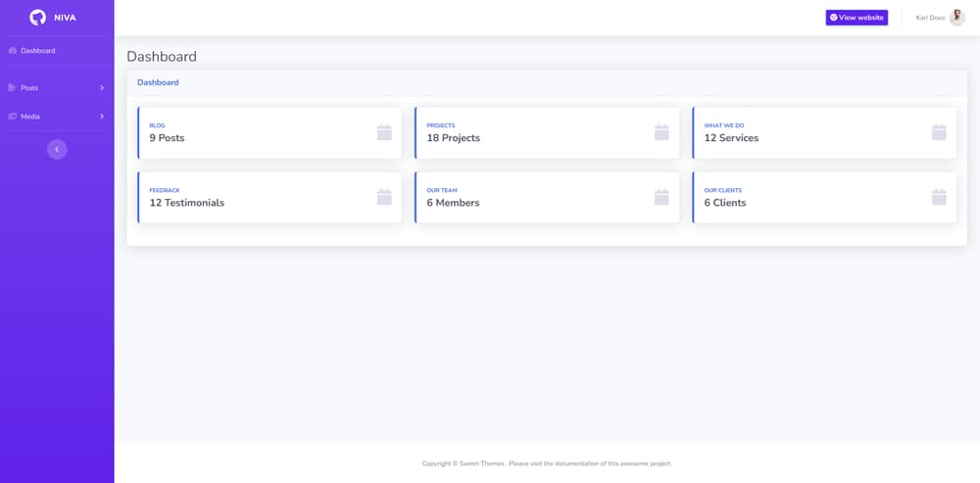Select the Posts menu item
The width and height of the screenshot is (980, 483).
[x=30, y=88]
